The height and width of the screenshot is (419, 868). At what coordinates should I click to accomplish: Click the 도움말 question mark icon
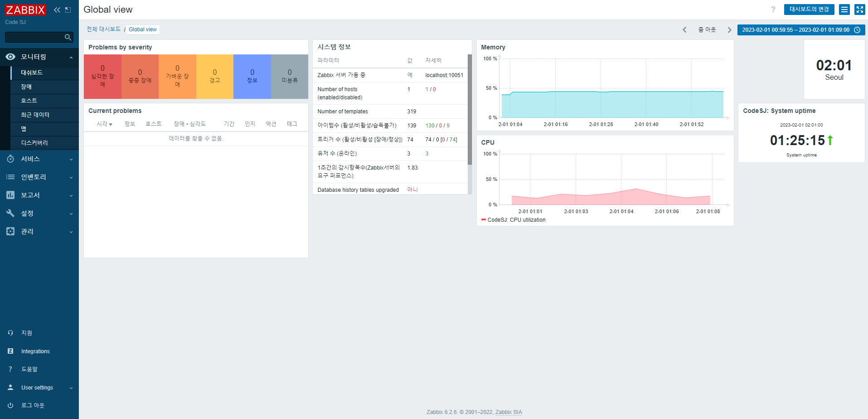pos(10,369)
